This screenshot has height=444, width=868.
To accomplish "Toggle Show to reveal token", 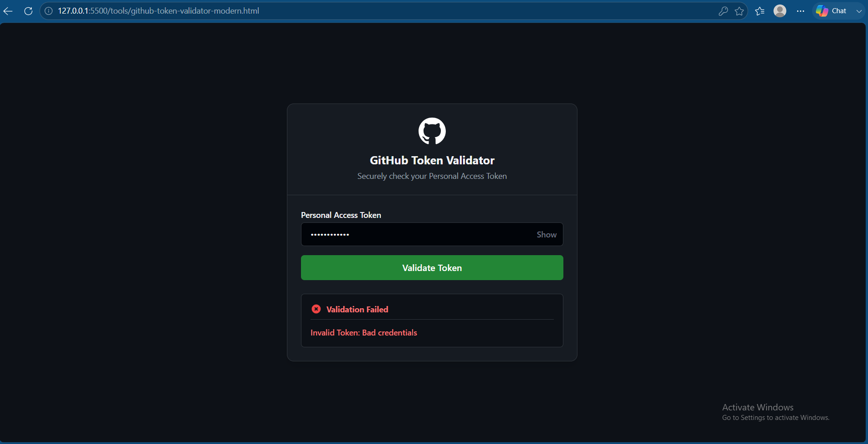I will (547, 235).
